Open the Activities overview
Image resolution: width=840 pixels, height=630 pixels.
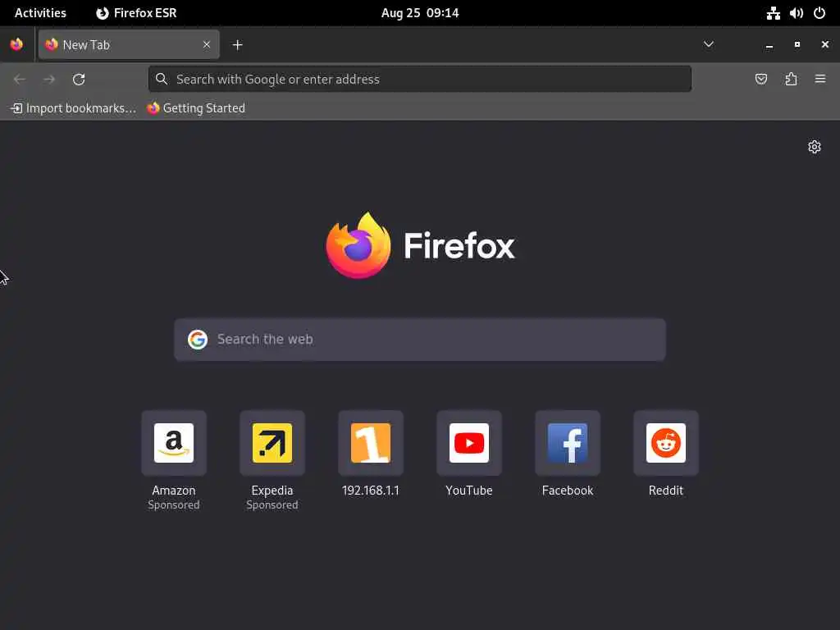(40, 13)
